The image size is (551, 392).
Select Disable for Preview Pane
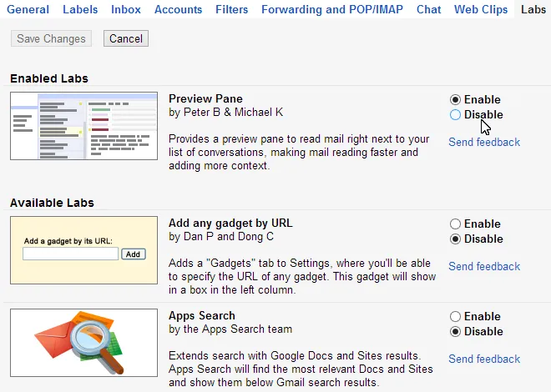(x=455, y=115)
